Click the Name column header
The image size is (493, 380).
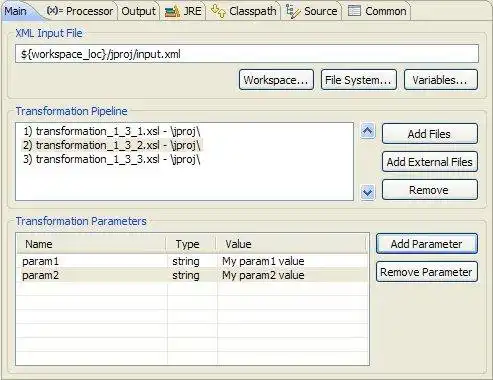tap(91, 244)
